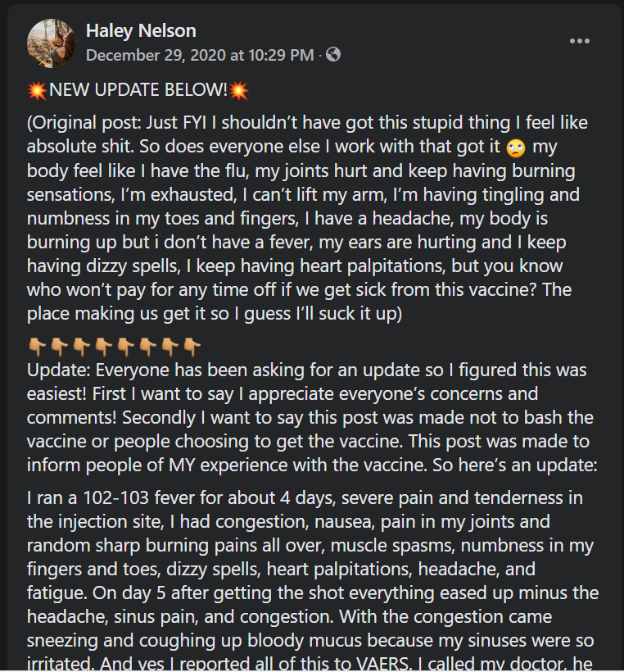Click the NEW UPDATE BELOW! heading text
This screenshot has height=672, width=624.
[138, 90]
